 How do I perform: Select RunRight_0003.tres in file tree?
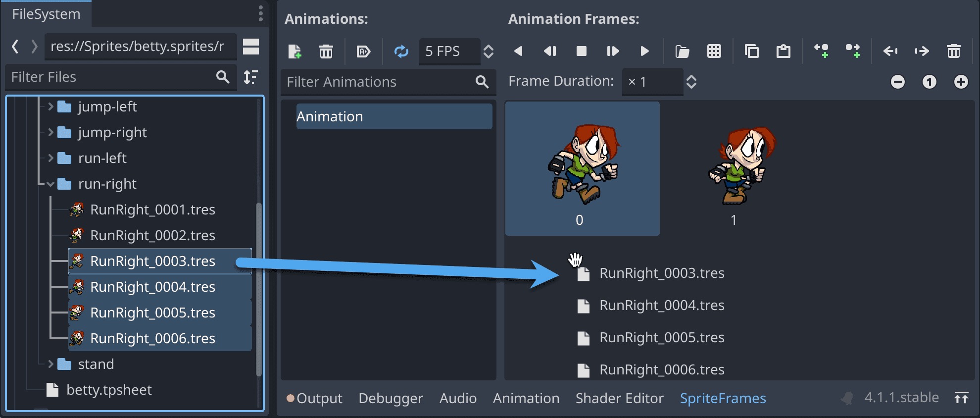(x=160, y=261)
